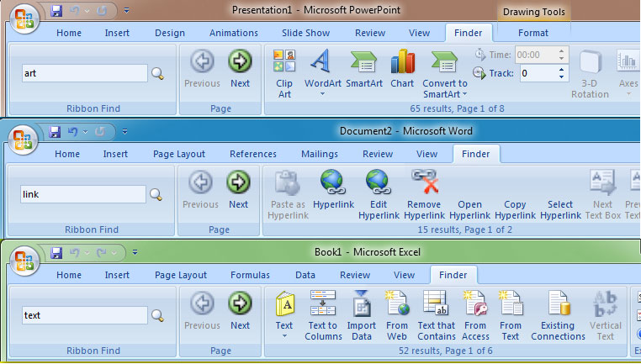This screenshot has width=641, height=364.
Task: Increase the Track value in PowerPoint
Action: [x=561, y=70]
